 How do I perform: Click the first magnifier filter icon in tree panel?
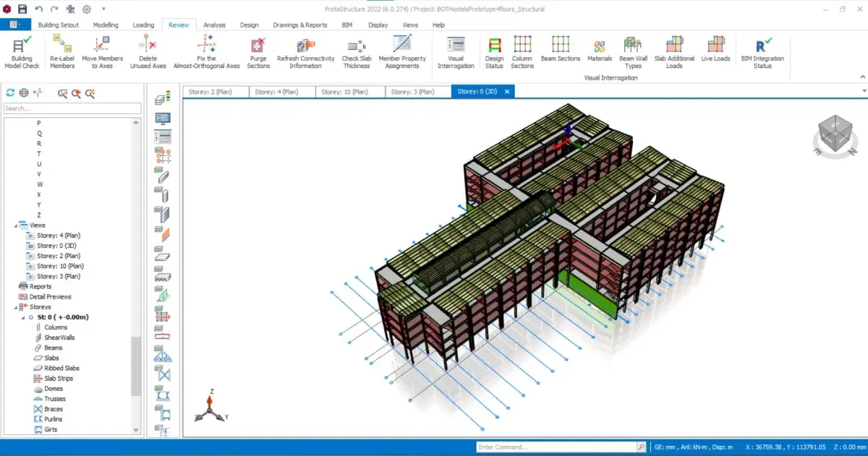pyautogui.click(x=62, y=93)
